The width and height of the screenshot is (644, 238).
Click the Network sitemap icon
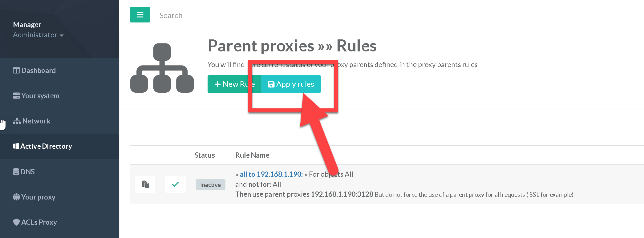pos(17,121)
